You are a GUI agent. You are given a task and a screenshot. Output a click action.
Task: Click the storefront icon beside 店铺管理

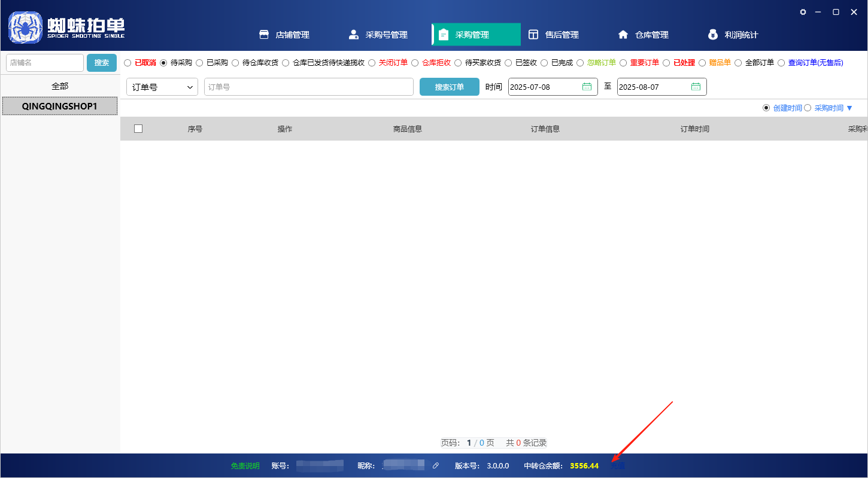(263, 34)
